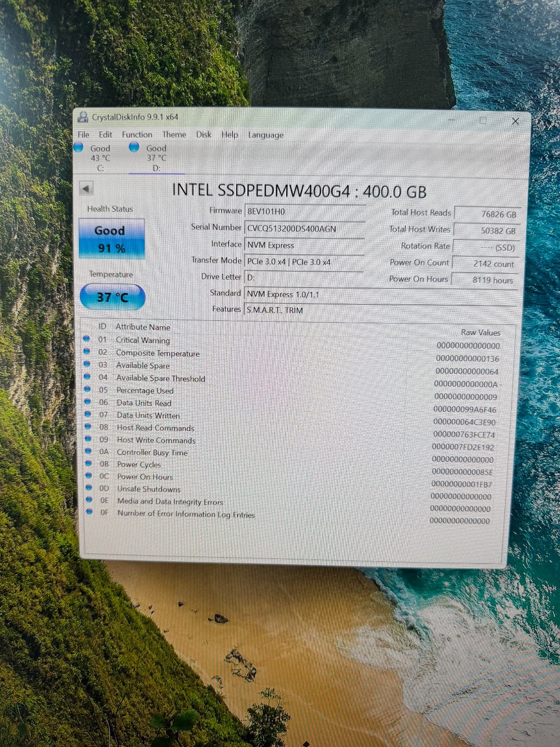Viewport: 560px width, 747px height.
Task: Click the Firmware field 8EV101H0
Action: click(x=304, y=211)
